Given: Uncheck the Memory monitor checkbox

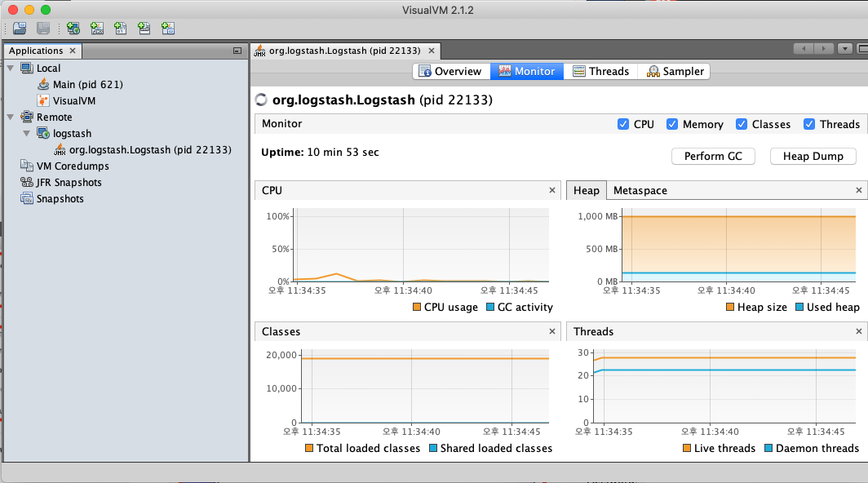Looking at the screenshot, I should click(x=672, y=124).
